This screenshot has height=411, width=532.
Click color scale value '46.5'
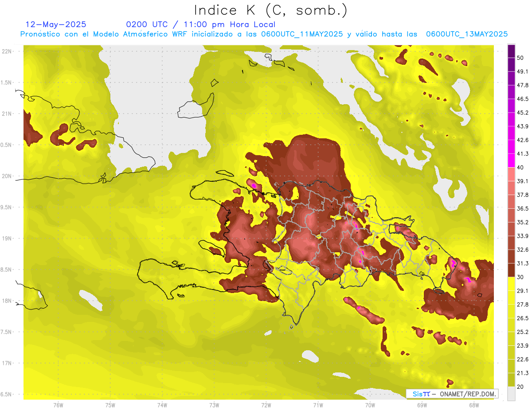point(523,99)
